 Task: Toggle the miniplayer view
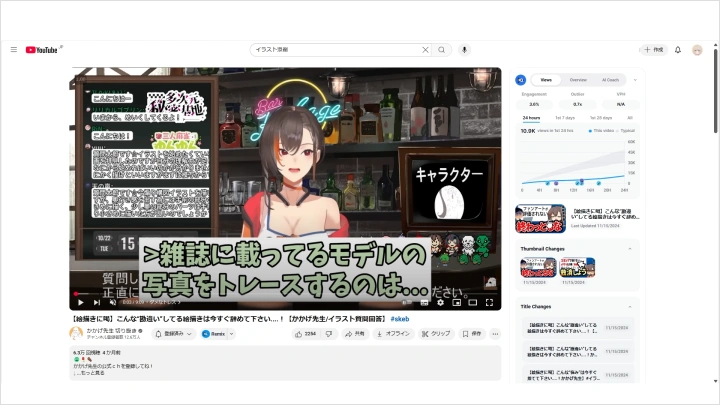point(457,301)
